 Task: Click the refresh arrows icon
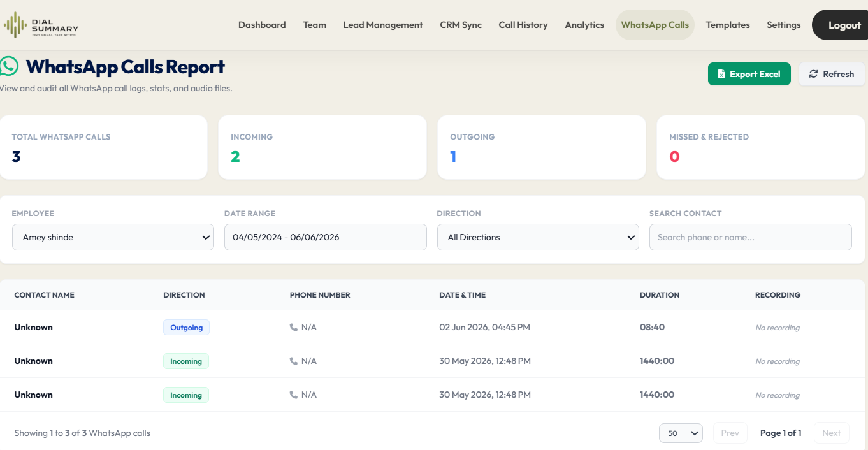click(x=813, y=74)
